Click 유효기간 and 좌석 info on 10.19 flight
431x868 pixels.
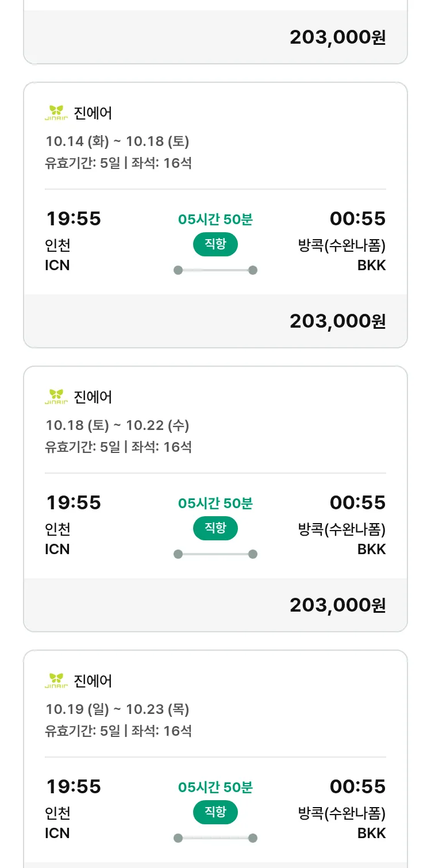(x=118, y=731)
